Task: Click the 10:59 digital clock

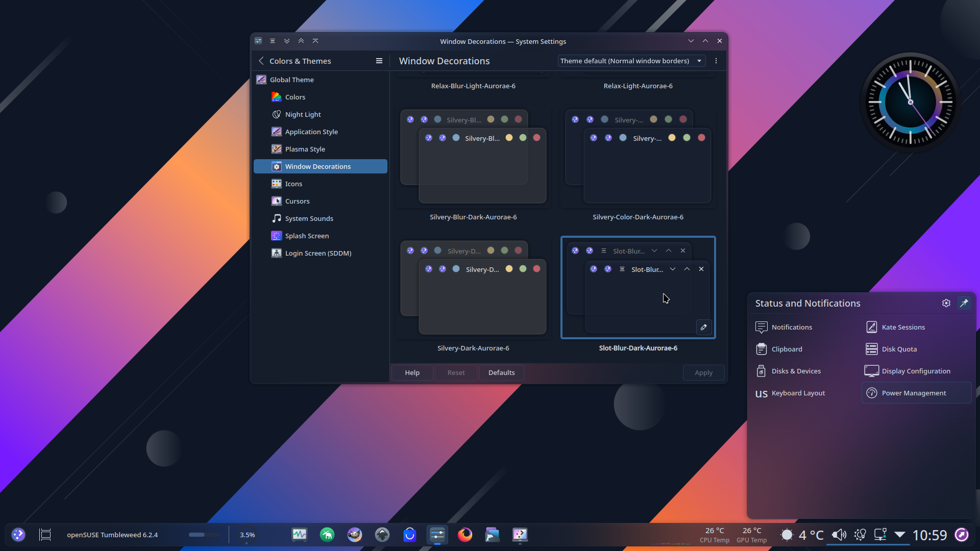Action: tap(929, 535)
